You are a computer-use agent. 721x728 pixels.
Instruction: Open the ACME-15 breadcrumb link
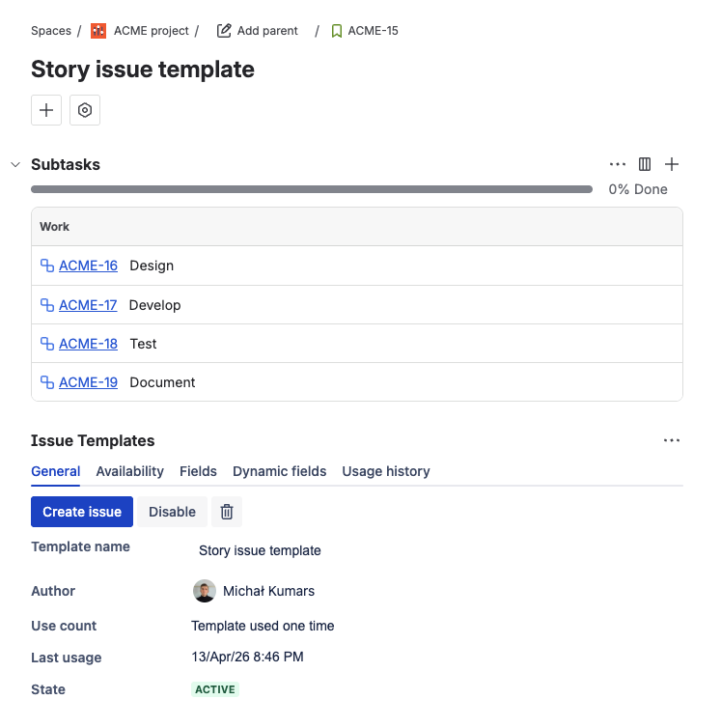point(373,31)
